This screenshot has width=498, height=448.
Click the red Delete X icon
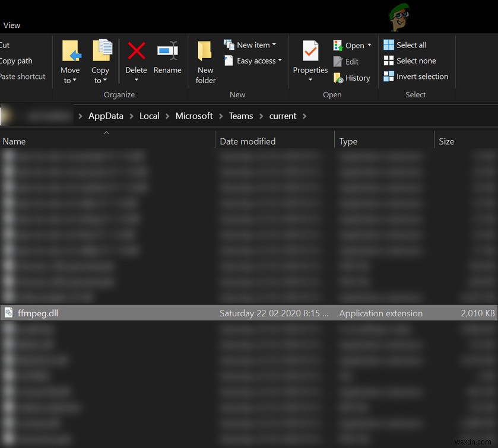tap(137, 51)
